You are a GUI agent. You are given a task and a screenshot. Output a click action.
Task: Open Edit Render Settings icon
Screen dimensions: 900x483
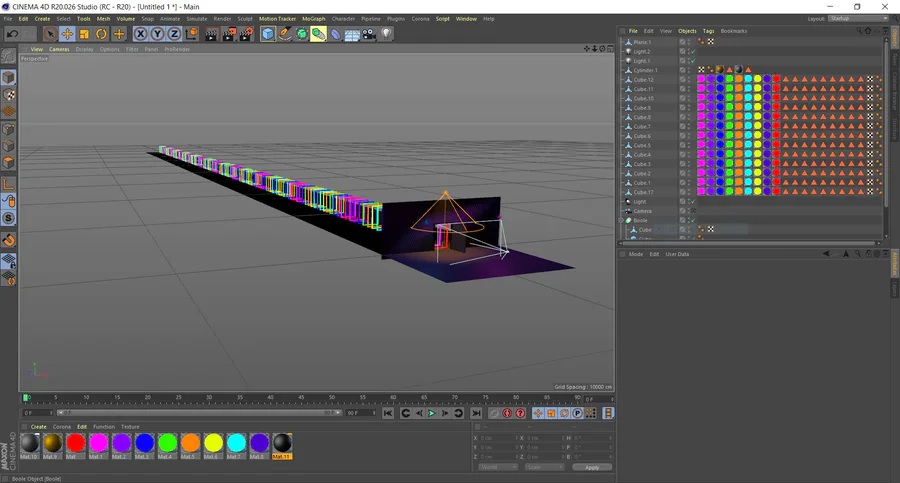(246, 34)
